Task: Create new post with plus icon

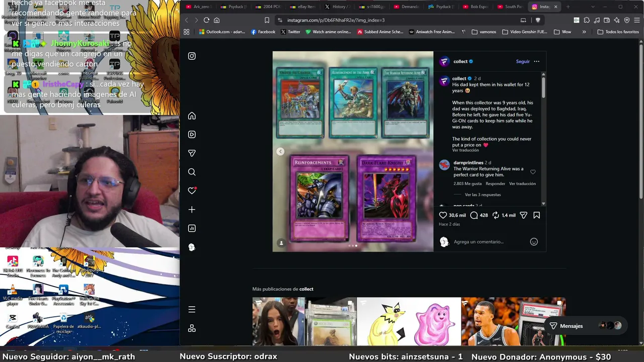Action: pyautogui.click(x=192, y=209)
